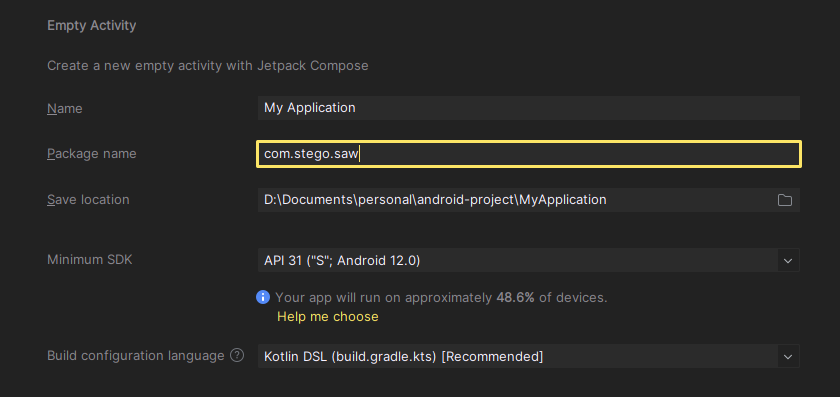This screenshot has height=397, width=840.
Task: Click the blue info icon beside device coverage
Action: 263,297
